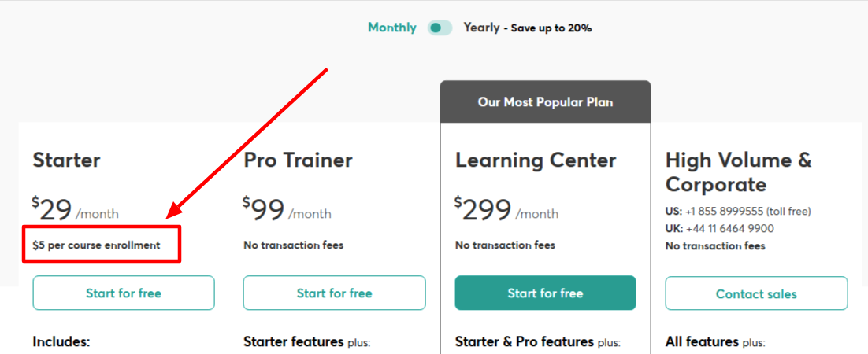This screenshot has width=868, height=354.
Task: Click the Our Most Popular Plan banner
Action: coord(545,102)
